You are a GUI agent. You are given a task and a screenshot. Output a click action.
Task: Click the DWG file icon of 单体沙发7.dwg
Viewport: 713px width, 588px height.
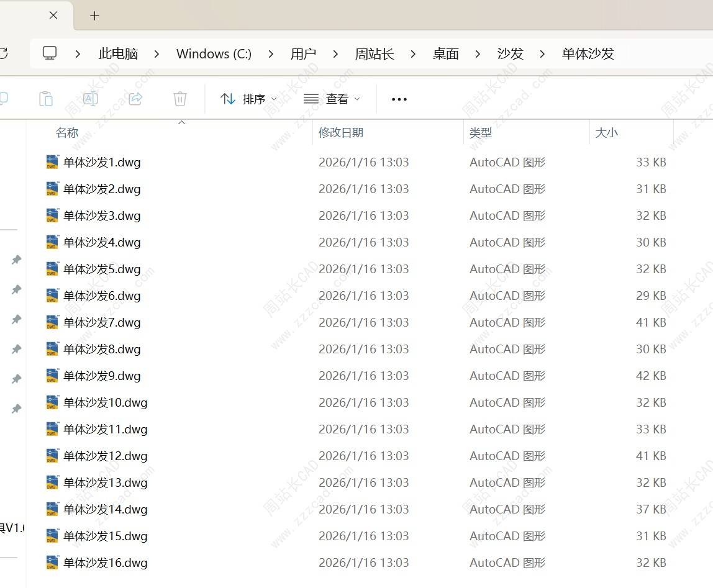pyautogui.click(x=52, y=322)
